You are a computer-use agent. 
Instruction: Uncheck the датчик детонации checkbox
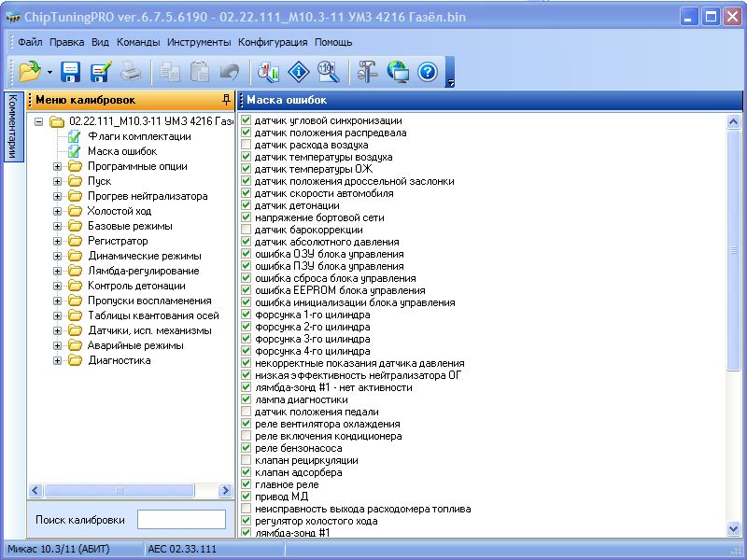pos(247,206)
